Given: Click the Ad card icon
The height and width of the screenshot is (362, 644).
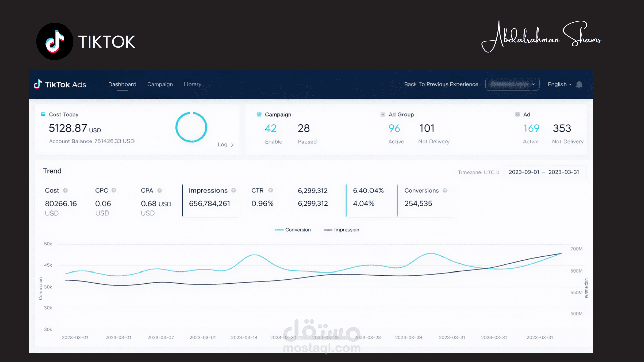Looking at the screenshot, I should tap(518, 114).
